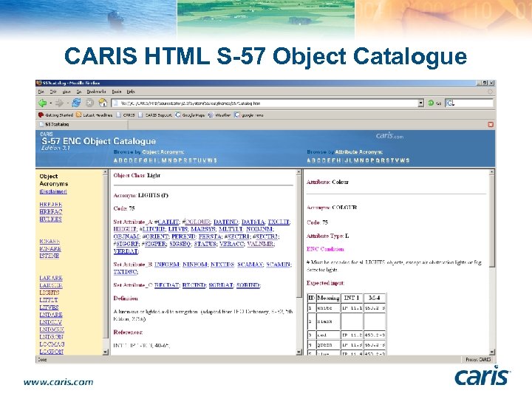Click the address bar URL field

coord(268,103)
